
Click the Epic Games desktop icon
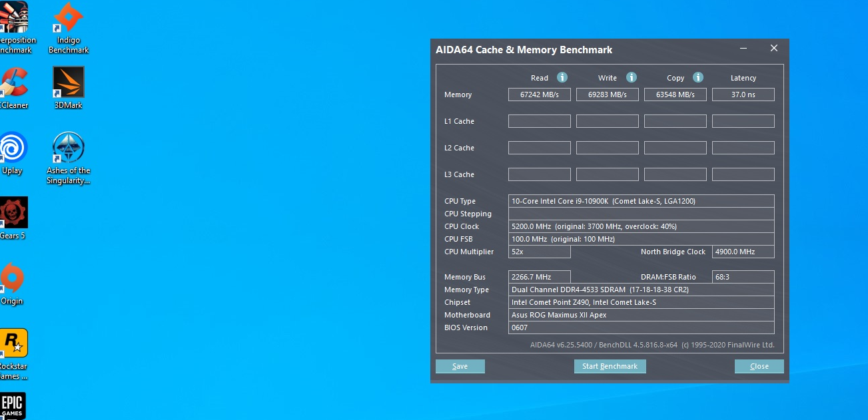pyautogui.click(x=13, y=406)
